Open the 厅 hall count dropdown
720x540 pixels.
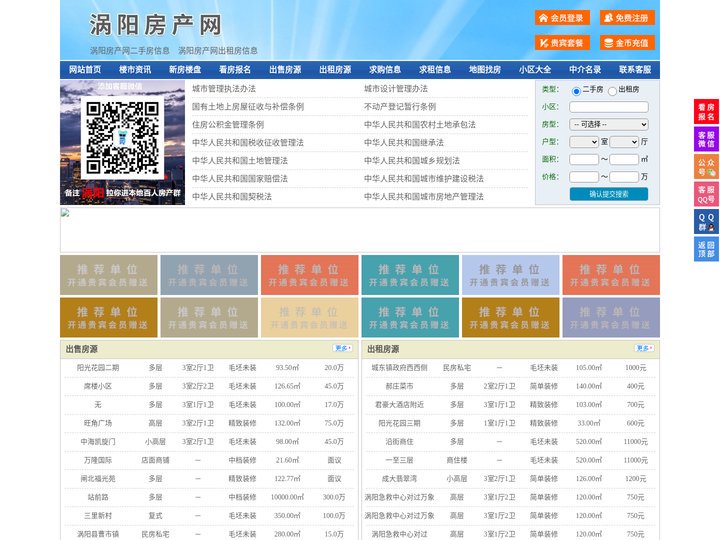pyautogui.click(x=624, y=142)
